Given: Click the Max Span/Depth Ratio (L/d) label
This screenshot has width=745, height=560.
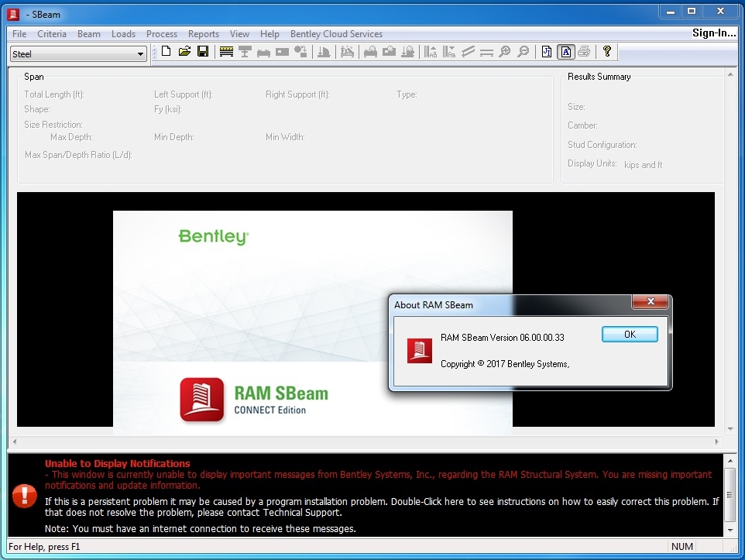Looking at the screenshot, I should coord(78,155).
